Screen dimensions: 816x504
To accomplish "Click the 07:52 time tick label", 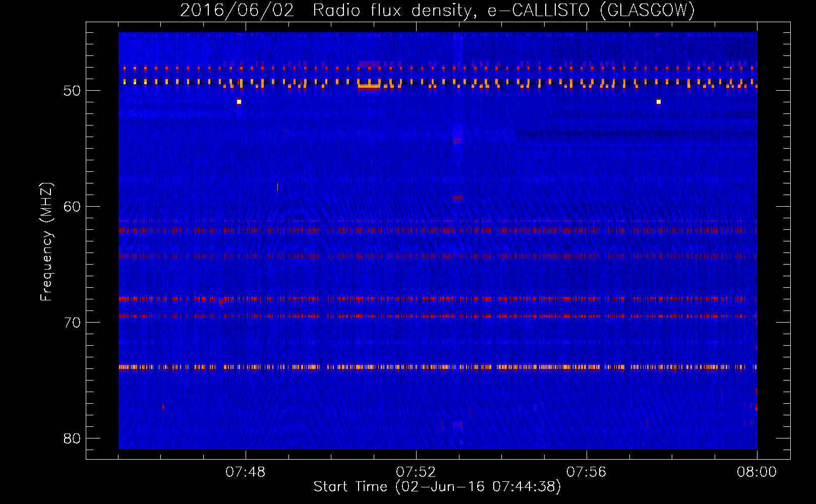I will (x=416, y=472).
